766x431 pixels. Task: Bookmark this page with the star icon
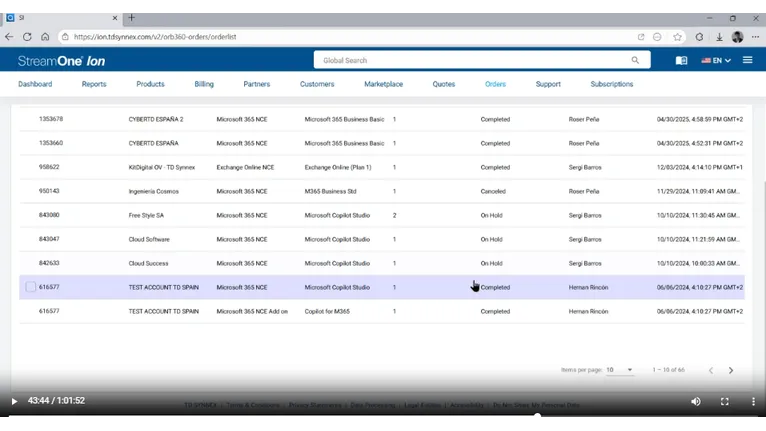(677, 37)
